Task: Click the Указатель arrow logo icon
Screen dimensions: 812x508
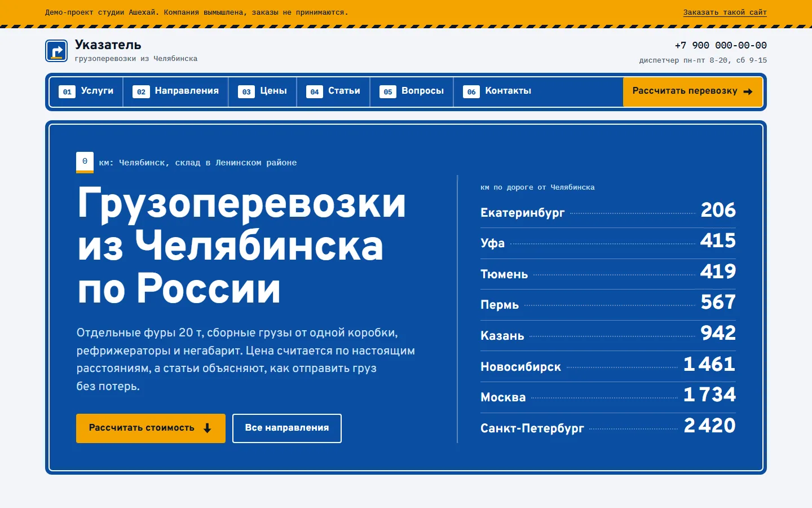Action: [56, 51]
